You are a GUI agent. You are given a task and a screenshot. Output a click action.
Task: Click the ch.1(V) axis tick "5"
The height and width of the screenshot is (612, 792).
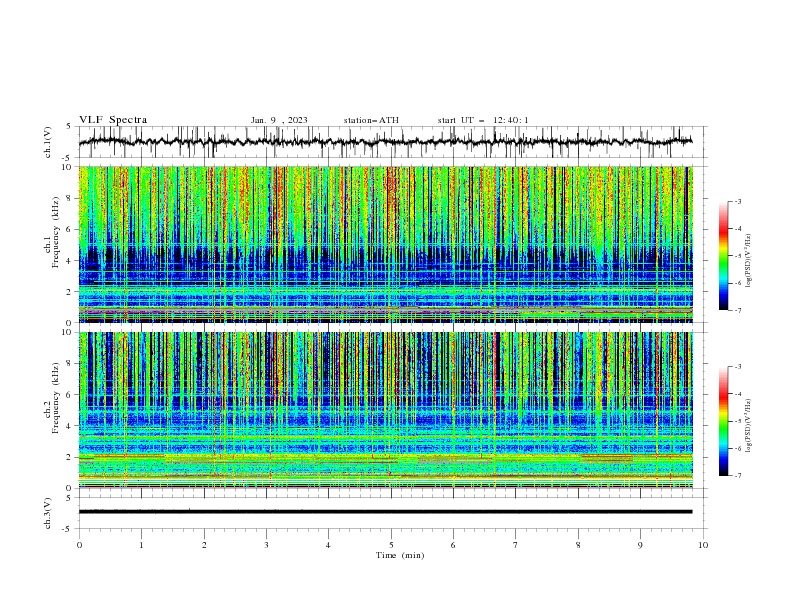69,127
